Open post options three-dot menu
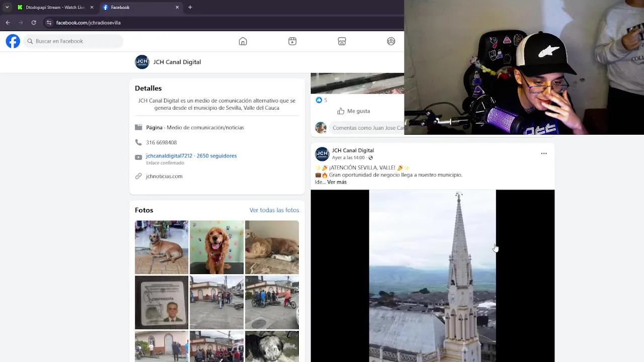644x362 pixels. 544,153
